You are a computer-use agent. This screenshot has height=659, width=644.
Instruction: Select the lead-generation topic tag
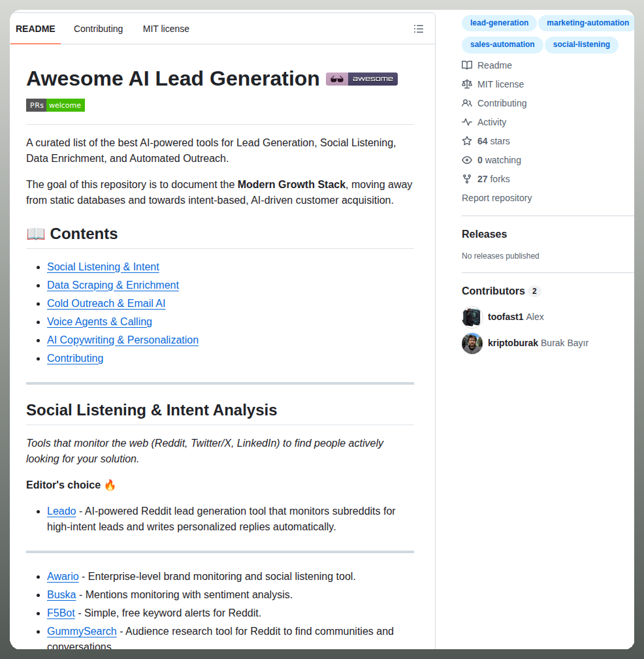point(499,23)
